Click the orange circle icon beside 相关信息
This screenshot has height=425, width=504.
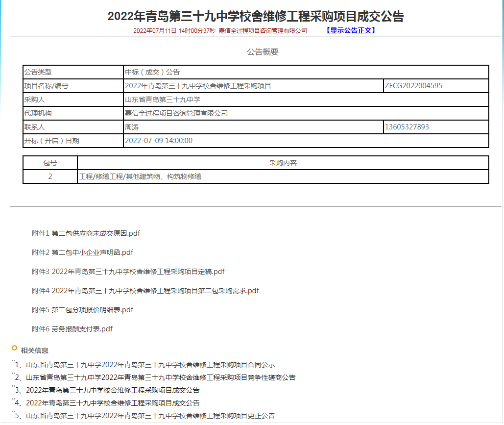pos(14,348)
